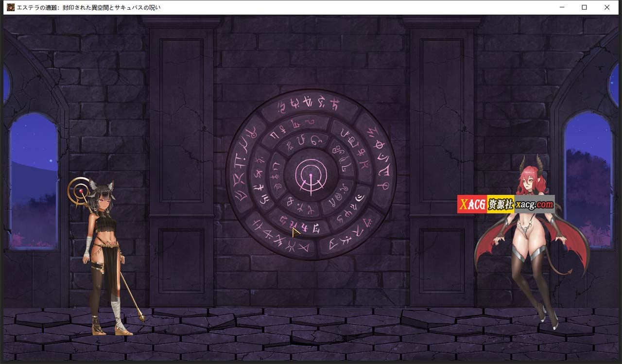This screenshot has width=622, height=364.
Task: Click the cat-eared adventurer on the left
Action: pyautogui.click(x=104, y=233)
